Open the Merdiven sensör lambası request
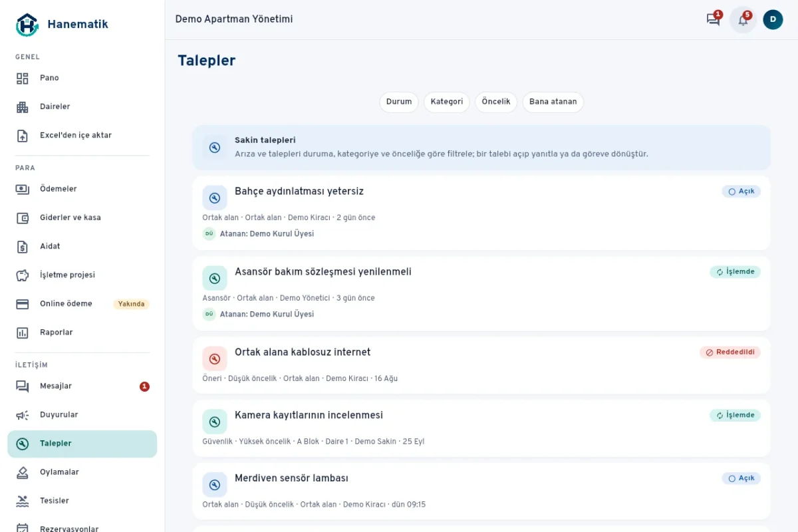This screenshot has height=532, width=798. point(481,491)
